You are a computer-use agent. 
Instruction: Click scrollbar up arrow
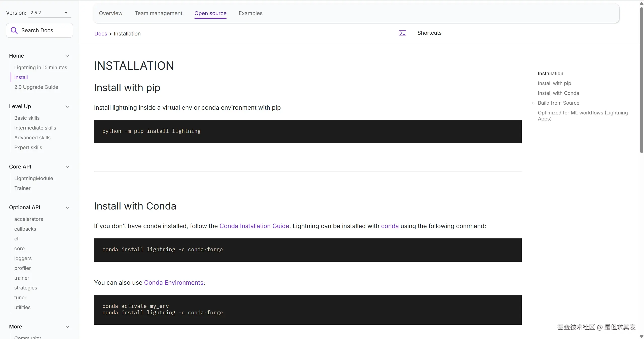pos(641,4)
